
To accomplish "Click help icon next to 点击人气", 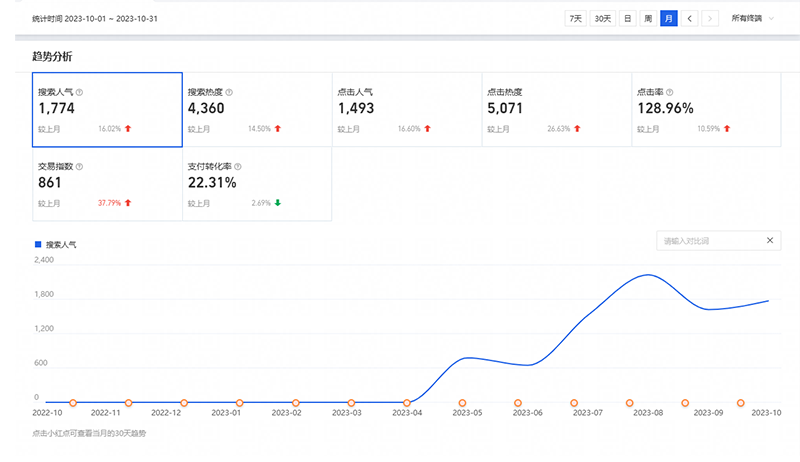I will [379, 92].
